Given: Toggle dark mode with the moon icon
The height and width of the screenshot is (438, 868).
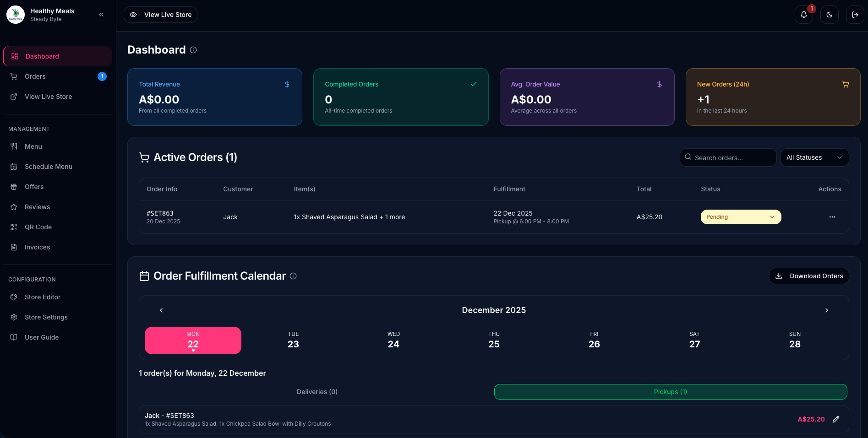Looking at the screenshot, I should pyautogui.click(x=829, y=15).
